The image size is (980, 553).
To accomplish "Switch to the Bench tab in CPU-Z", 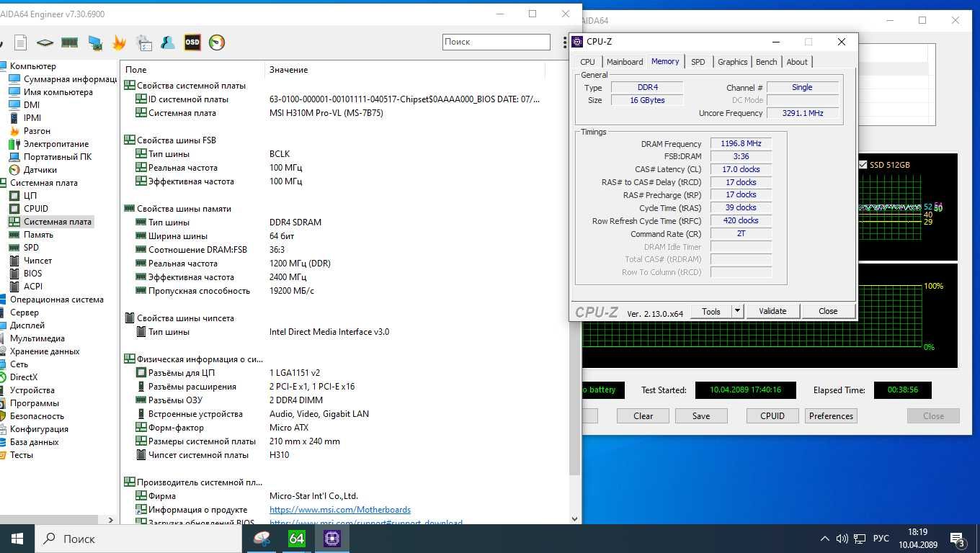I will (767, 62).
